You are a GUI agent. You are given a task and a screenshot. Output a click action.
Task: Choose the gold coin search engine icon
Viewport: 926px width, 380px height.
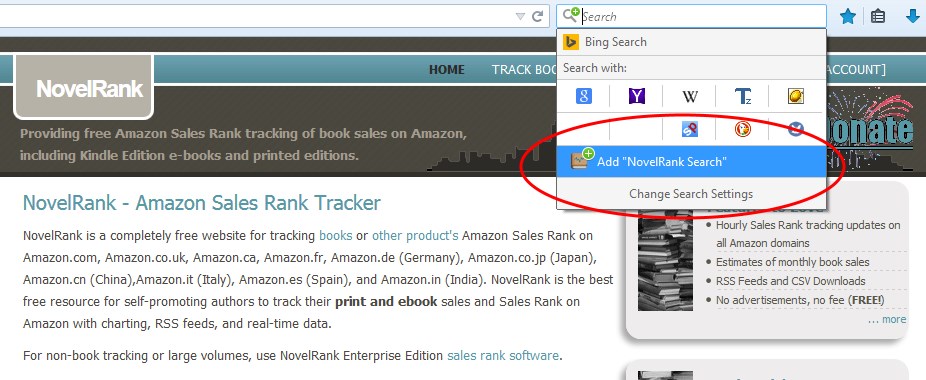click(796, 96)
